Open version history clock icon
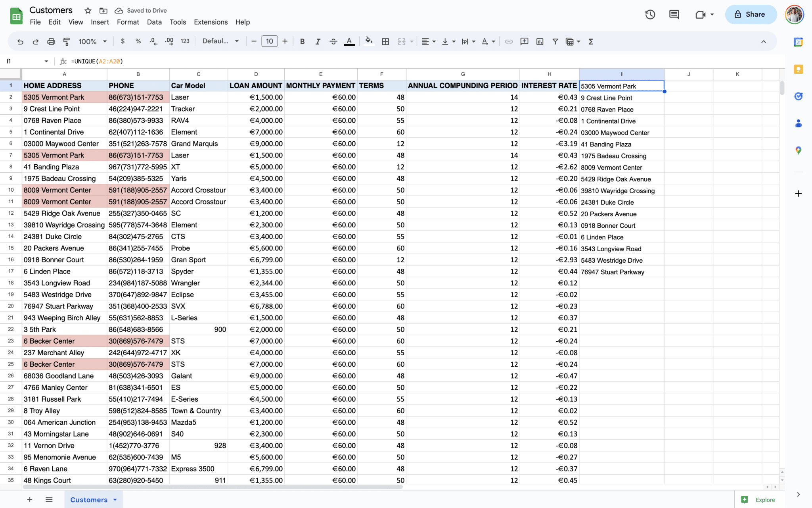Image resolution: width=812 pixels, height=508 pixels. 650,15
